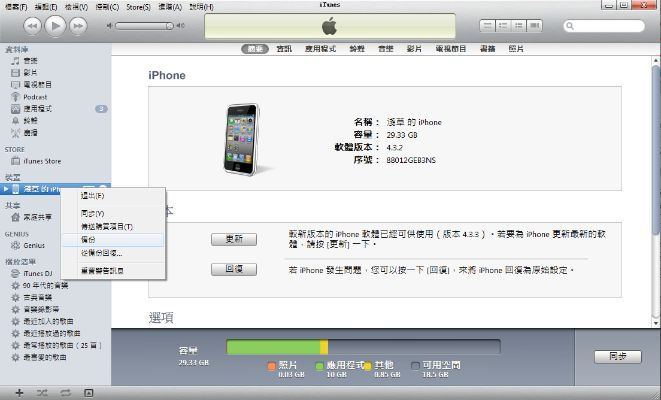661x400 pixels.
Task: Open the 應用程式 apps tab
Action: (x=320, y=49)
